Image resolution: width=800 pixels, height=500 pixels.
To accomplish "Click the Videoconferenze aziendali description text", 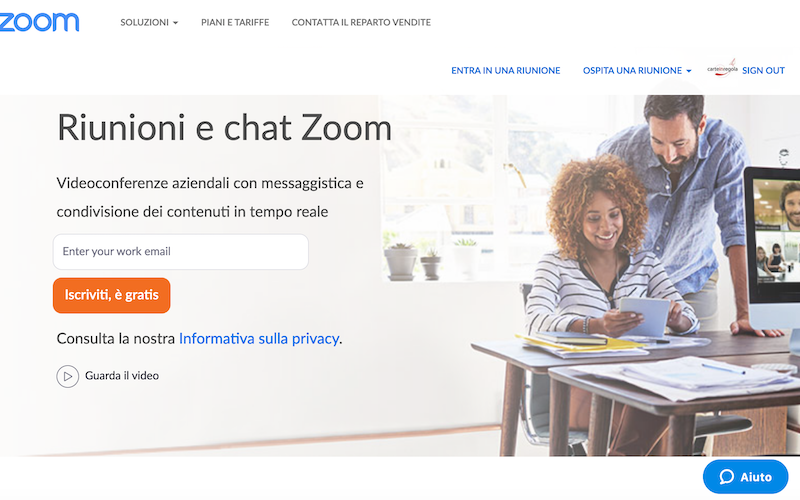I will click(x=210, y=197).
